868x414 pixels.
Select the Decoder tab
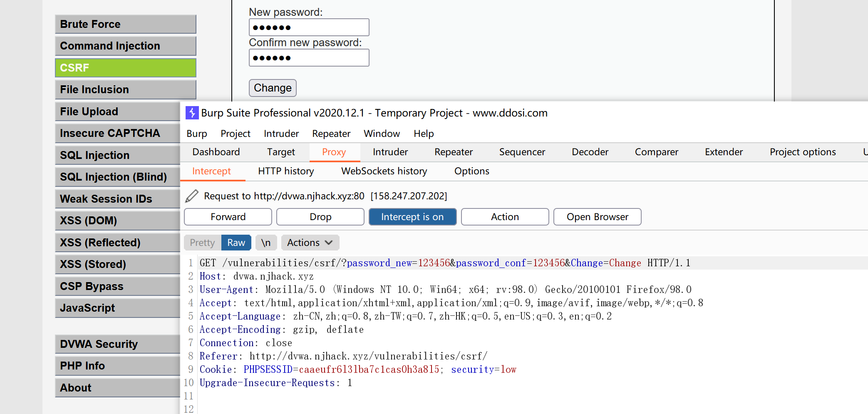point(590,152)
